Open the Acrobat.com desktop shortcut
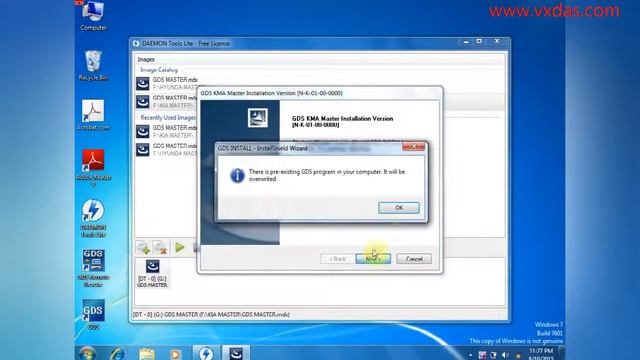Image resolution: width=640 pixels, height=360 pixels. pos(93,115)
